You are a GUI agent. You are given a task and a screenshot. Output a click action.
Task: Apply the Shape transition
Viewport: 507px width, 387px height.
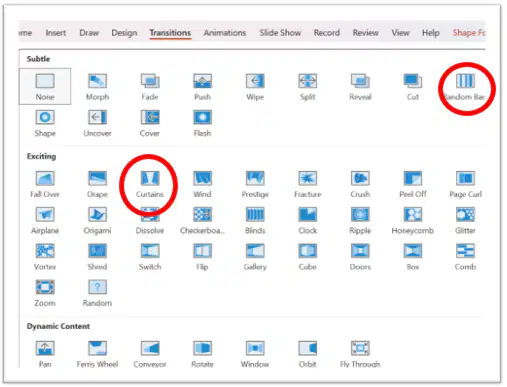[45, 123]
